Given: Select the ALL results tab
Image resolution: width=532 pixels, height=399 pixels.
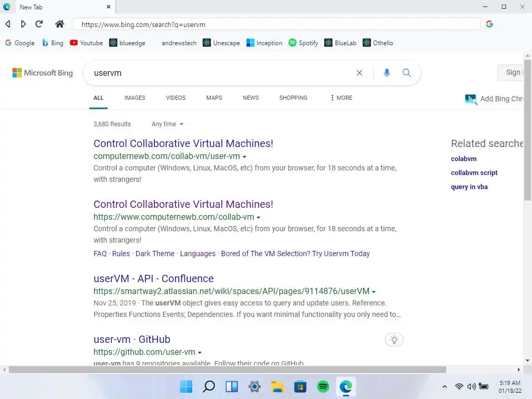Looking at the screenshot, I should [x=98, y=98].
